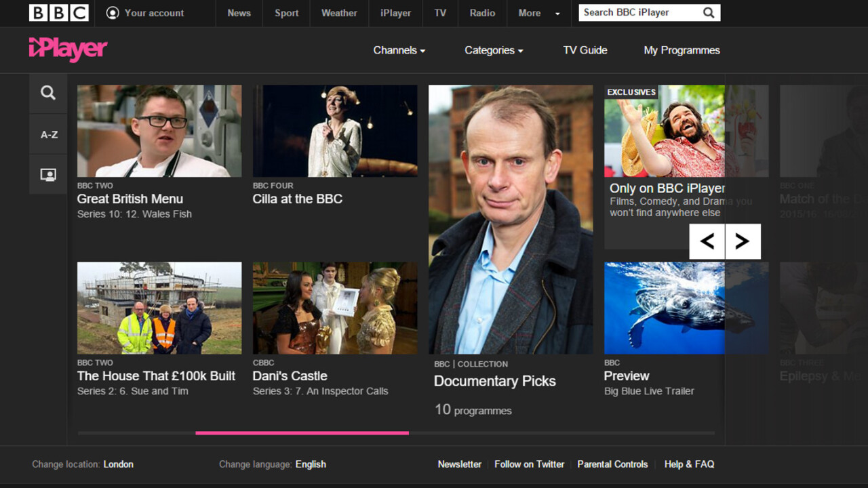Viewport: 868px width, 488px height.
Task: Go to My Programmes
Action: pyautogui.click(x=682, y=50)
